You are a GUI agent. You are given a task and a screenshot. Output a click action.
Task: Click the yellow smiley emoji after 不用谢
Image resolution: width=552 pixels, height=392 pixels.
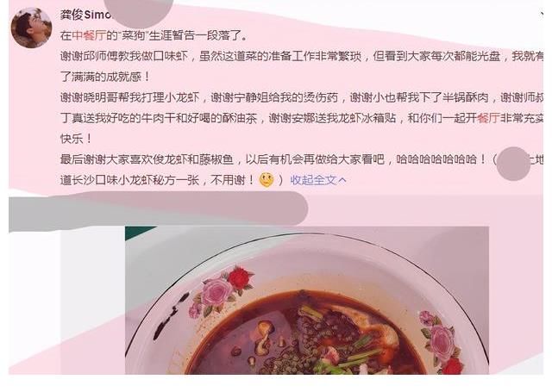pos(267,180)
